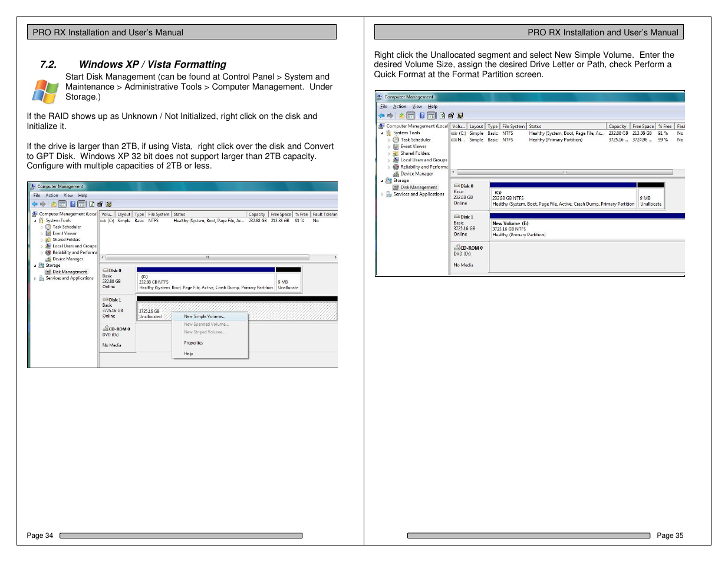Expand Services and Applications in page 34 tree
The image size is (728, 562).
[35, 278]
